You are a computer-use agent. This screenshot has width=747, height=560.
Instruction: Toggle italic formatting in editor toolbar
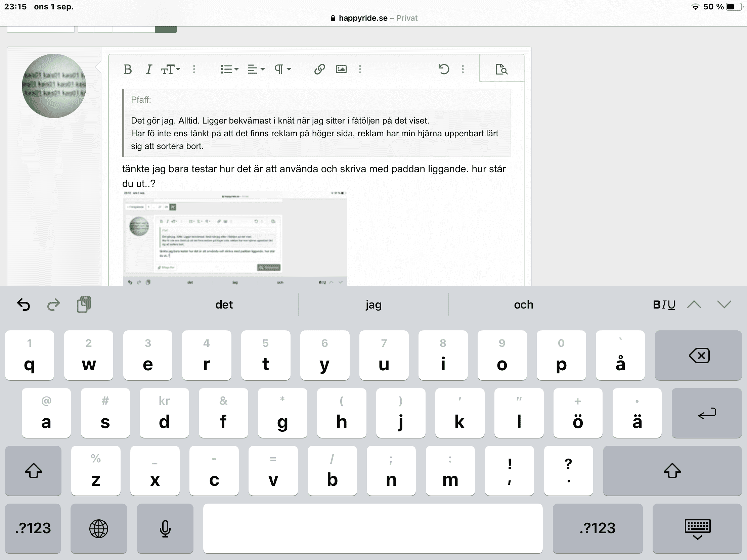coord(148,69)
